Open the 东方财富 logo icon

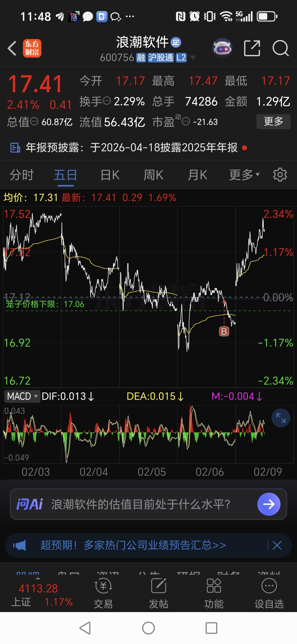click(32, 48)
